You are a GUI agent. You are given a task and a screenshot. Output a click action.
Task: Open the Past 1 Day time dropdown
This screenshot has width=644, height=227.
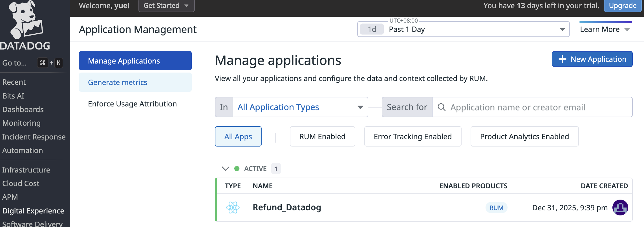(477, 29)
